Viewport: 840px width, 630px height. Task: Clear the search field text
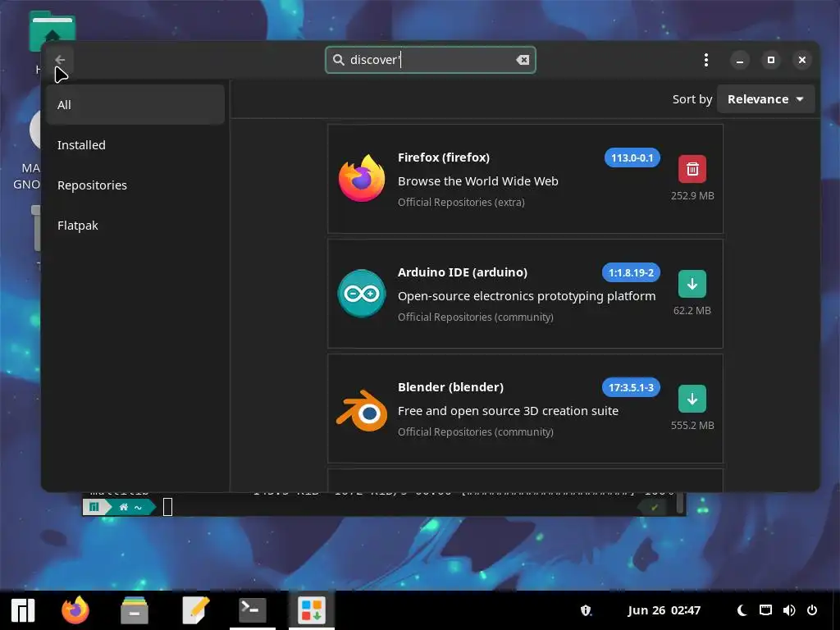(x=523, y=60)
